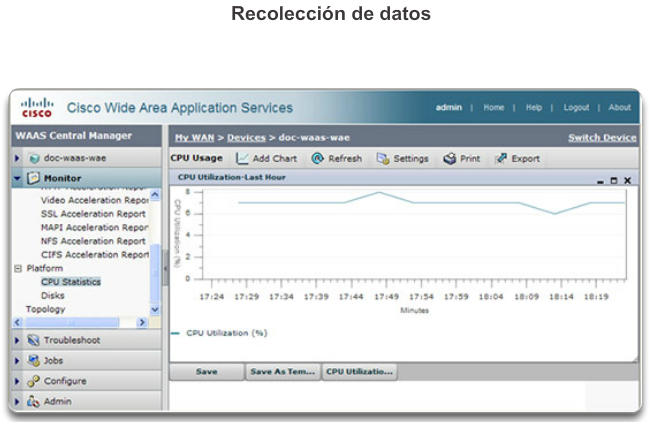Screen dimensions: 649x422
Task: Click the CPU Usage label
Action: 197,158
